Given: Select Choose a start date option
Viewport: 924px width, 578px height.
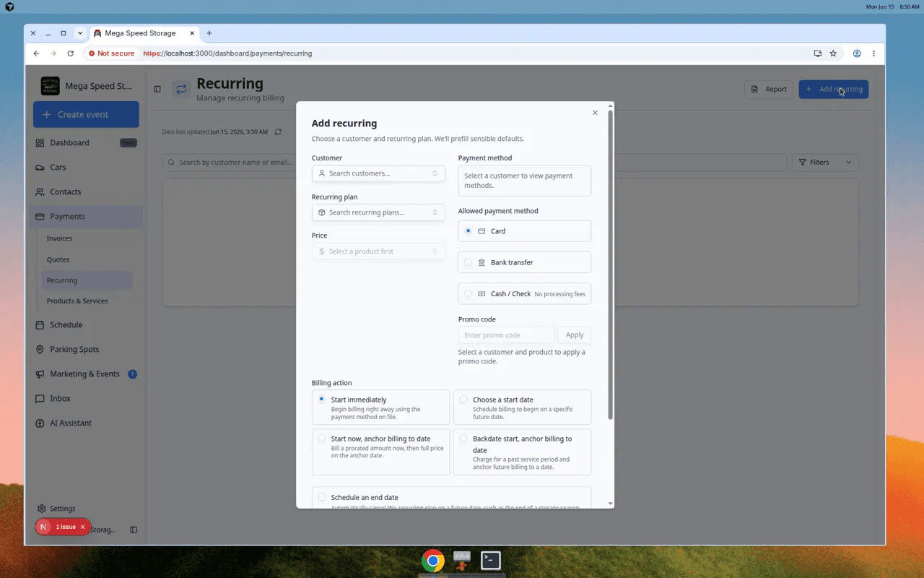Looking at the screenshot, I should coord(522,407).
